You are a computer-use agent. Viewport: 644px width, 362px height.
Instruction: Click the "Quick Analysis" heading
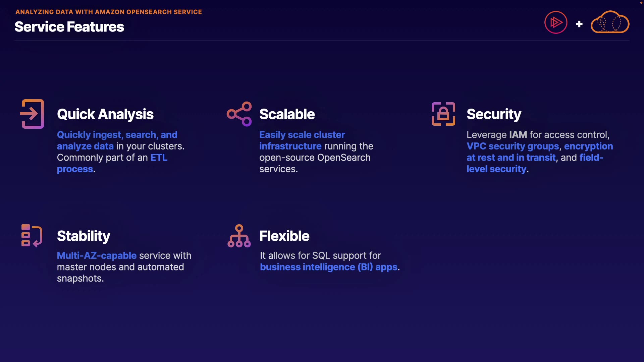click(105, 114)
